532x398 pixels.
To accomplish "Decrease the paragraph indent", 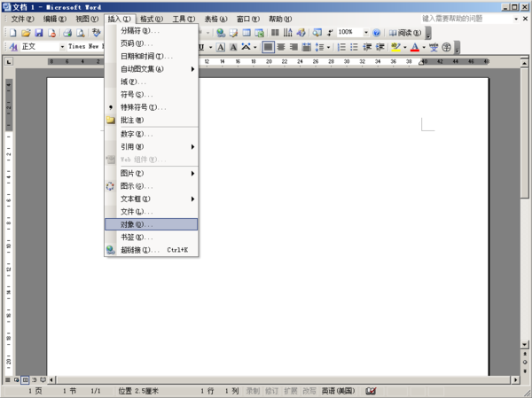I will [367, 47].
